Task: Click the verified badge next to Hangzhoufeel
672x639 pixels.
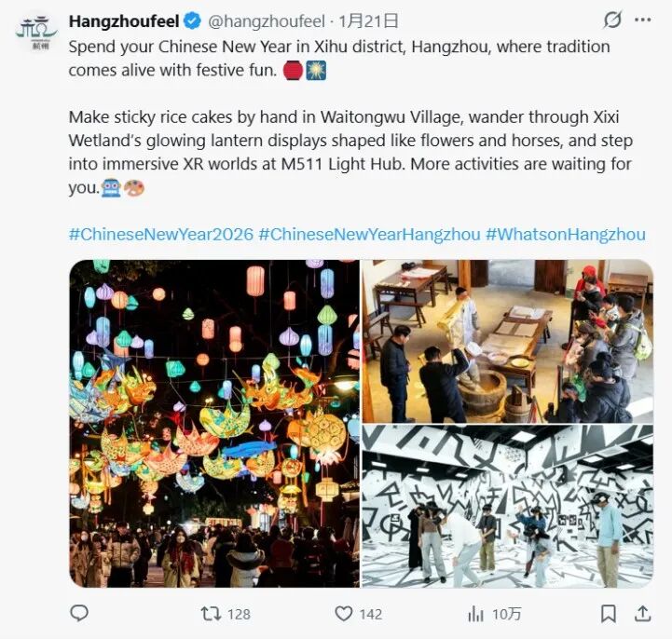Action: 192,20
